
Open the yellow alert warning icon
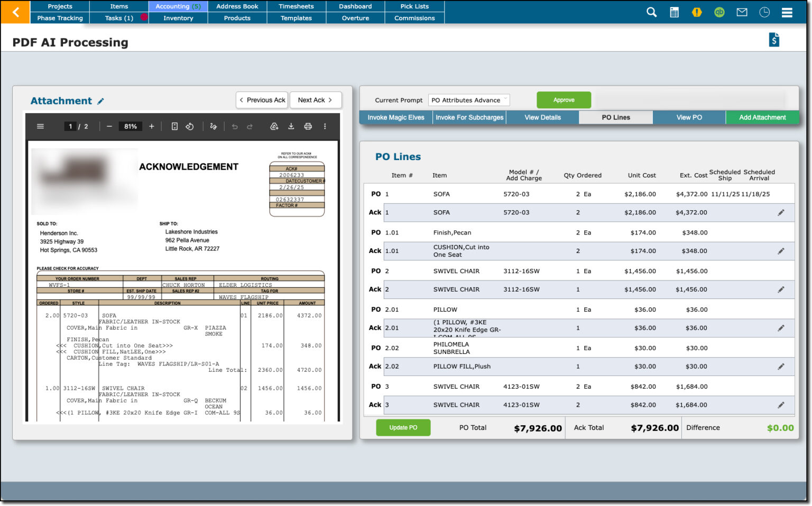coord(697,12)
